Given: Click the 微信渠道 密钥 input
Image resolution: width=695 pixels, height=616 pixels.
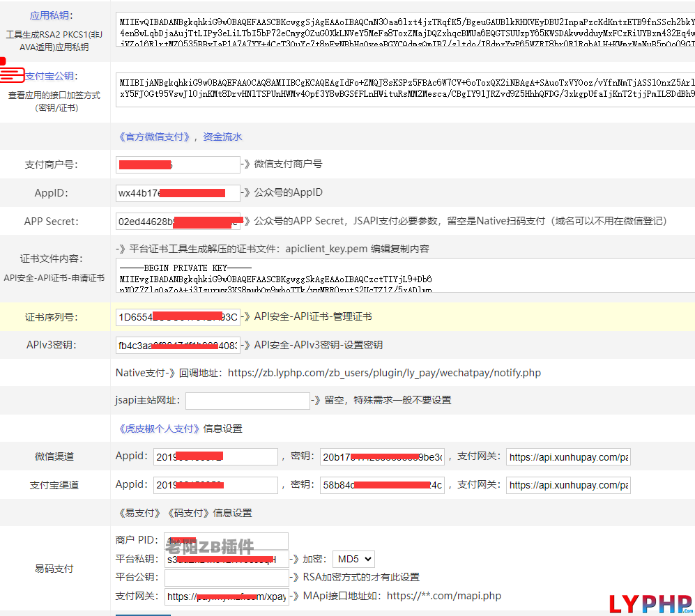Looking at the screenshot, I should coord(382,457).
